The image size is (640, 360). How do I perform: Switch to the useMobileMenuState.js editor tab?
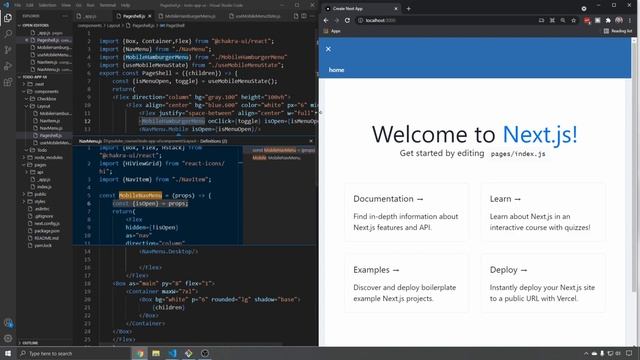[x=258, y=16]
